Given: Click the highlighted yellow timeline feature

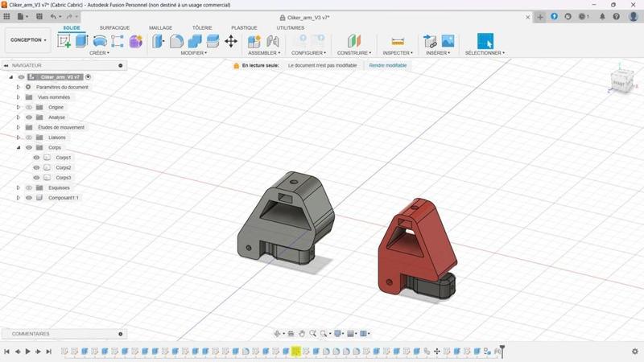Looking at the screenshot, I should 295,352.
